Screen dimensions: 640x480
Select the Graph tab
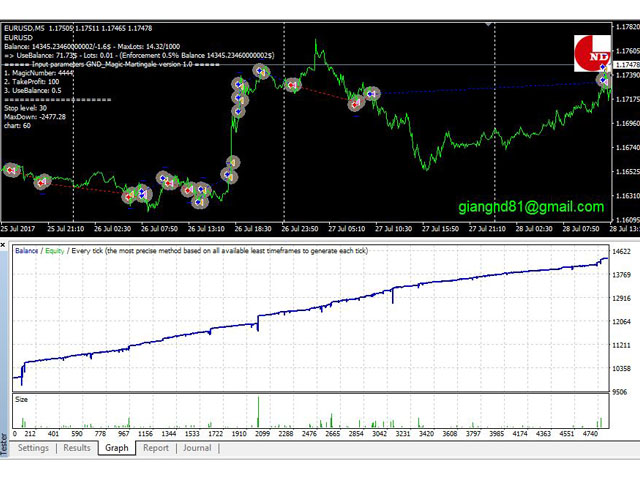117,448
